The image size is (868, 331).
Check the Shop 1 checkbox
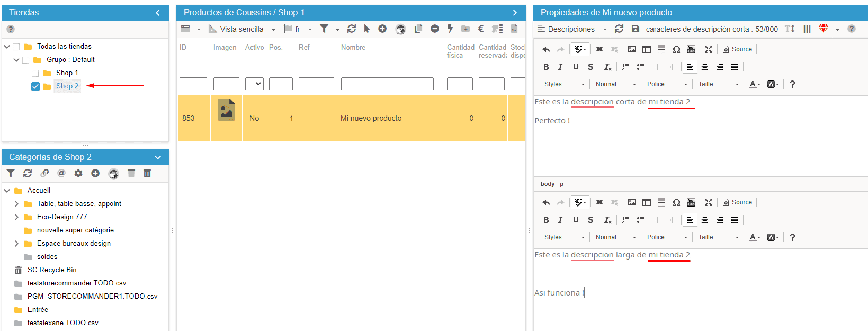(35, 73)
